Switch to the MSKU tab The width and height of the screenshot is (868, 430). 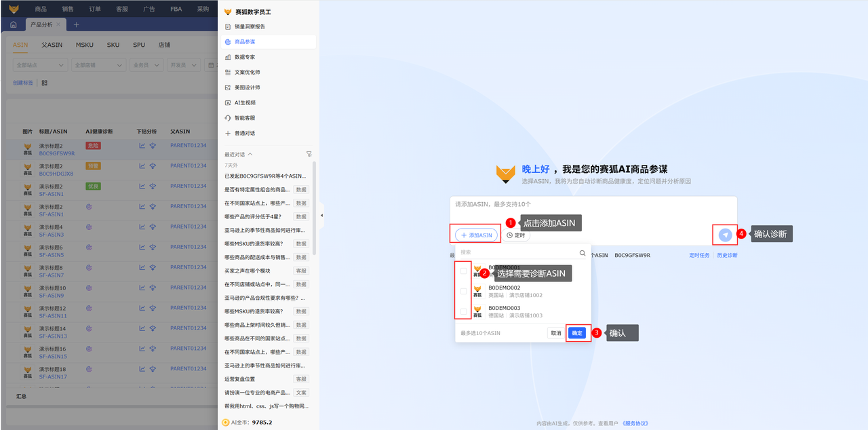[x=85, y=45]
